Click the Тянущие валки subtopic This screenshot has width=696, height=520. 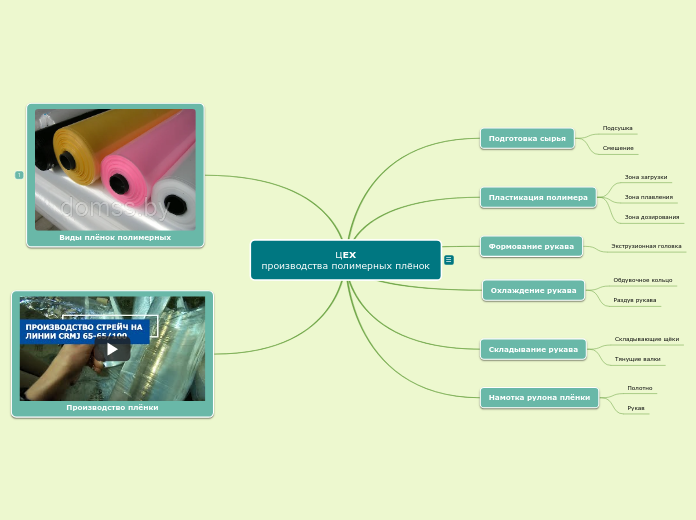637,359
